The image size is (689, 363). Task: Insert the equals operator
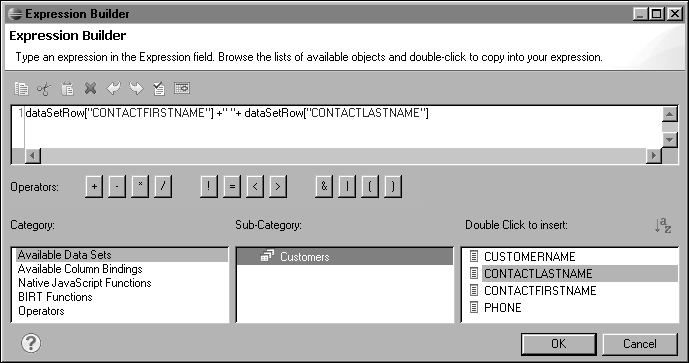(x=232, y=186)
